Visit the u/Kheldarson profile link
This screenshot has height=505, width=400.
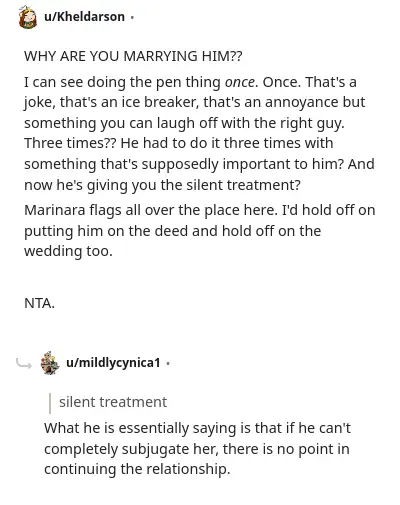(x=84, y=17)
